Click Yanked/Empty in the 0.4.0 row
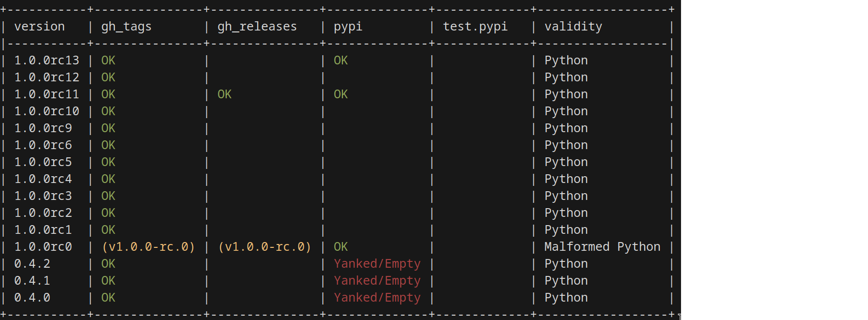Screen dimensions: 868x320 pyautogui.click(x=377, y=298)
